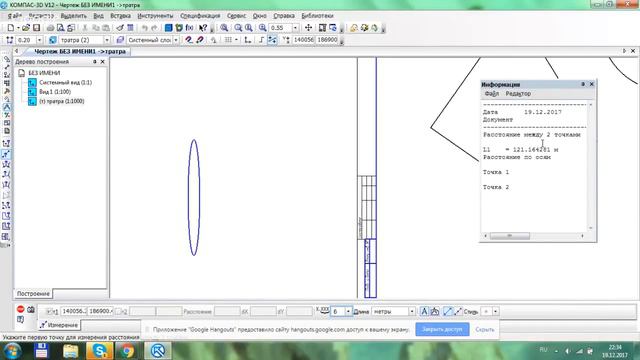Open the length units метры dropdown

click(412, 311)
